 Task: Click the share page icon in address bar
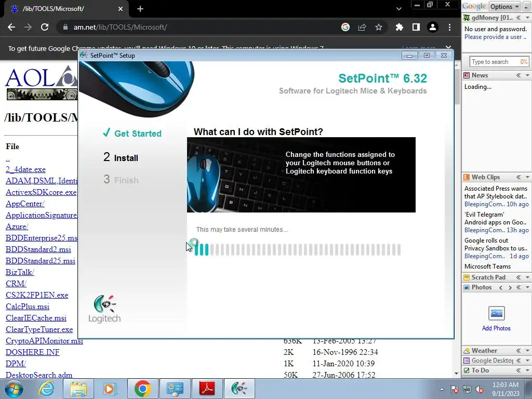coord(362,27)
